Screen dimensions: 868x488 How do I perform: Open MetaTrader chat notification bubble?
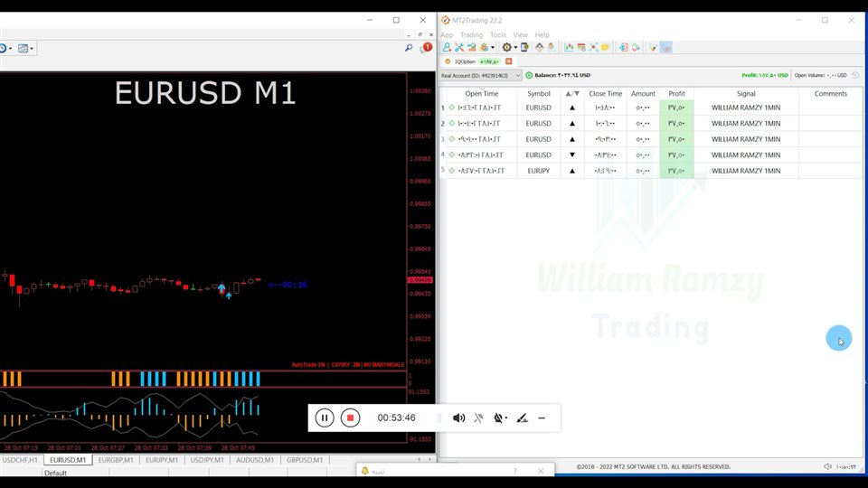[426, 48]
